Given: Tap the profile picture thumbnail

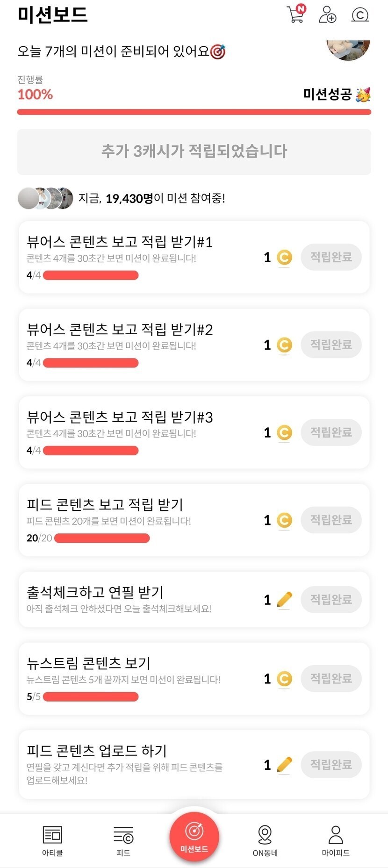Looking at the screenshot, I should click(x=348, y=49).
